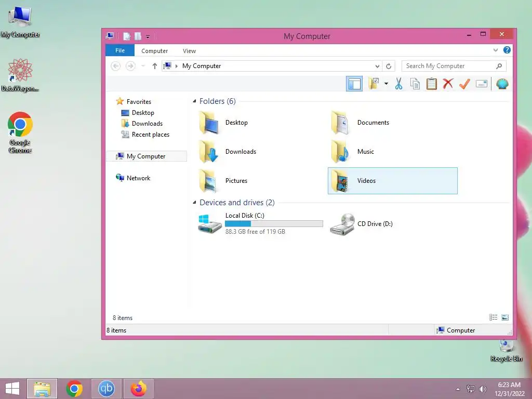Click the teal shell toolbar icon
This screenshot has height=399, width=532.
[x=502, y=84]
